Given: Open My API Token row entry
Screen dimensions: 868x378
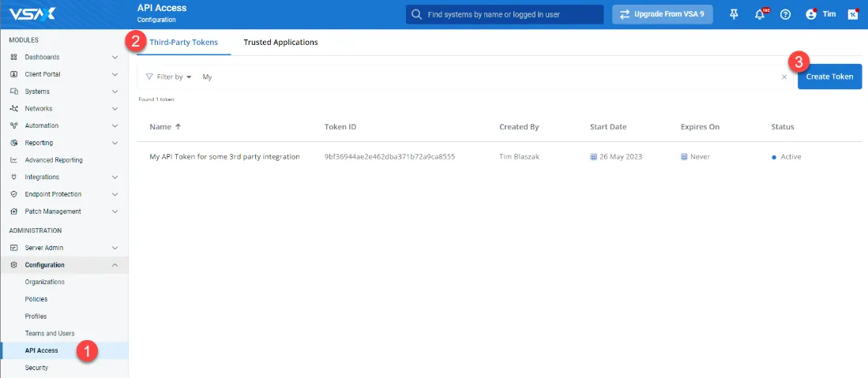Looking at the screenshot, I should (224, 157).
